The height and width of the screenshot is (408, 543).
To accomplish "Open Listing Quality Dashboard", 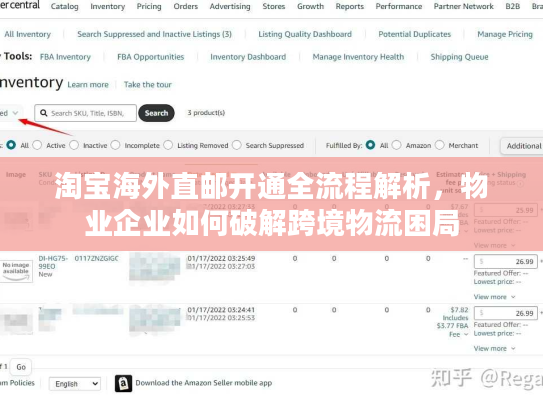I will click(305, 34).
